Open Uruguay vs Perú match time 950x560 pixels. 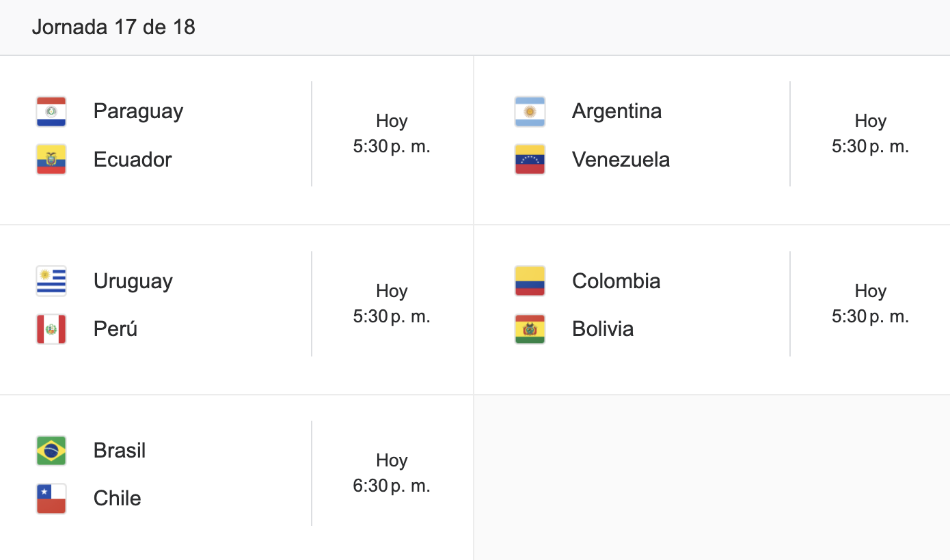coord(392,304)
